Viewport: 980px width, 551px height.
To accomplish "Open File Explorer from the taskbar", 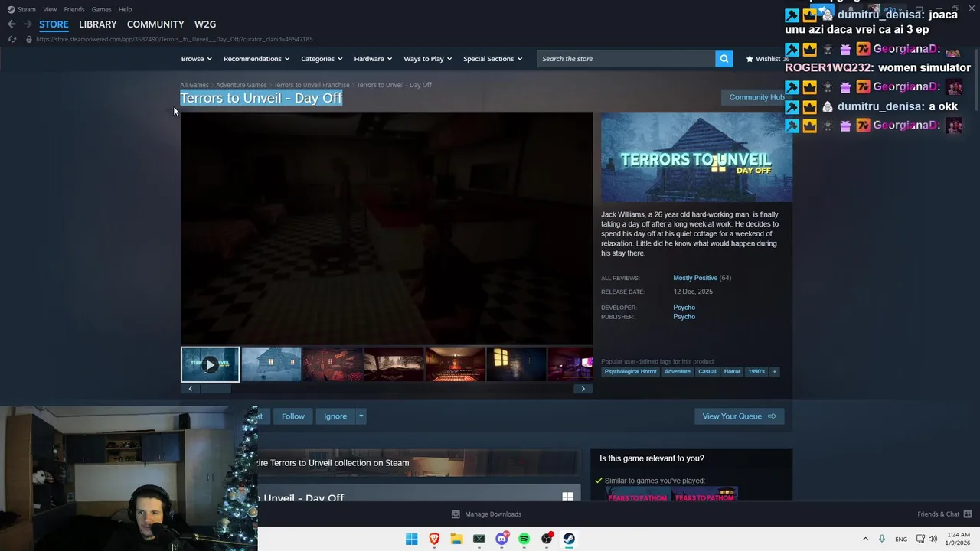I will 456,539.
